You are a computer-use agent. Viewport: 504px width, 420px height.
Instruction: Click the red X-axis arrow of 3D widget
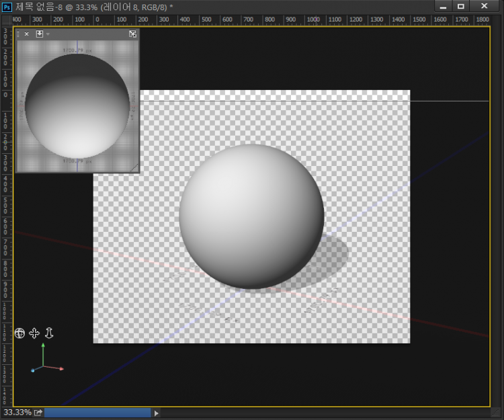tap(61, 368)
